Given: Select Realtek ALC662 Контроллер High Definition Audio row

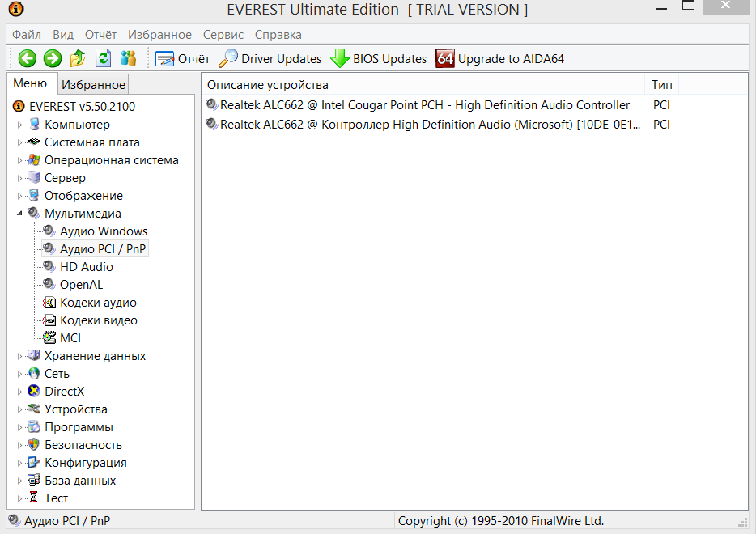Looking at the screenshot, I should point(430,125).
